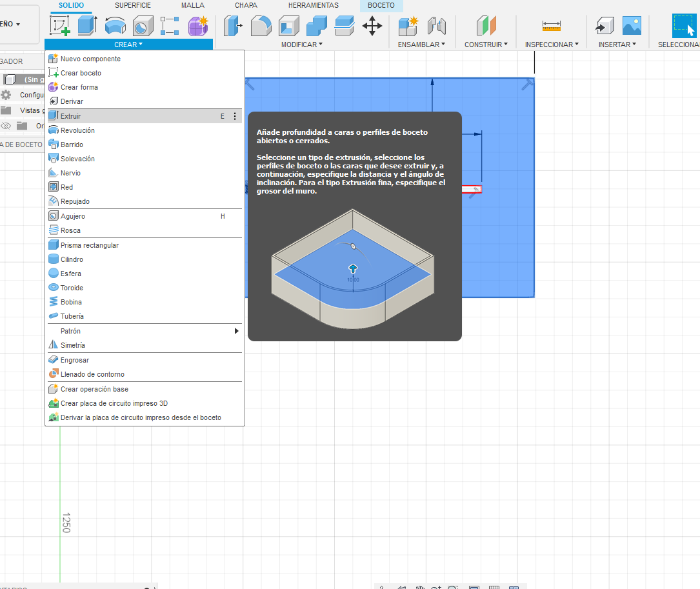Screen dimensions: 700x589
Task: Select Cilindro menu entry
Action: [x=145, y=259]
